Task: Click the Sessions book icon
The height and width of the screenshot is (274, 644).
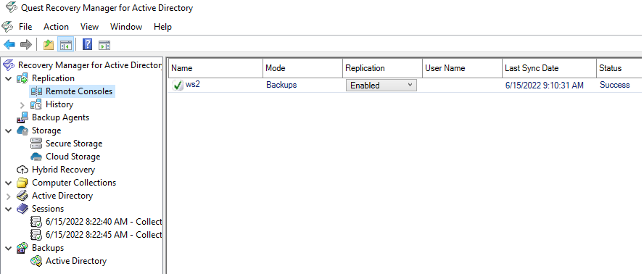Action: coord(22,209)
